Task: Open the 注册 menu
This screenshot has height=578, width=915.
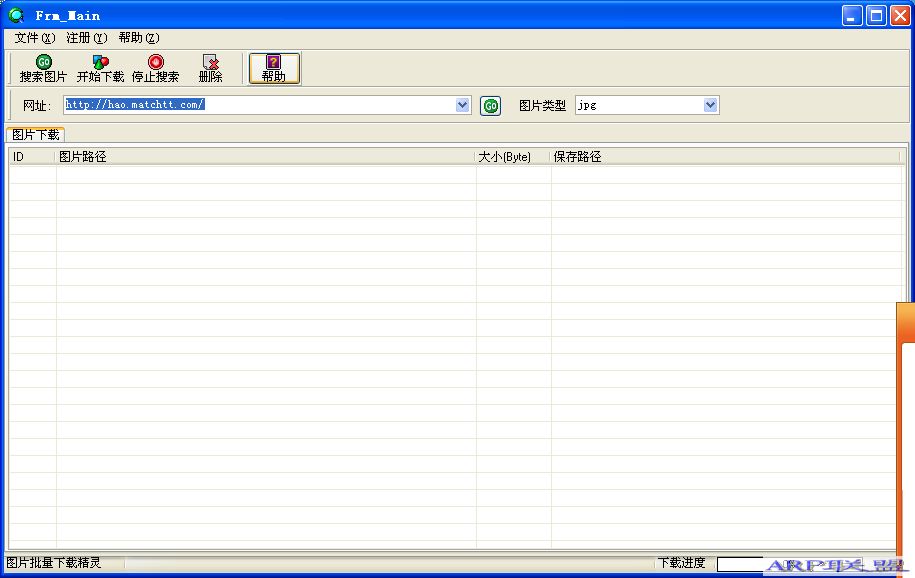Action: point(86,38)
